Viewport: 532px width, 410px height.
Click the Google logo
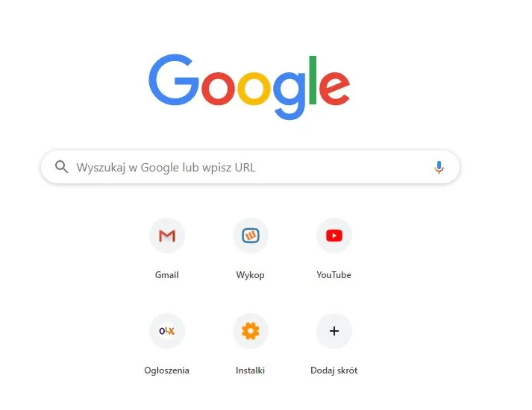pyautogui.click(x=249, y=86)
